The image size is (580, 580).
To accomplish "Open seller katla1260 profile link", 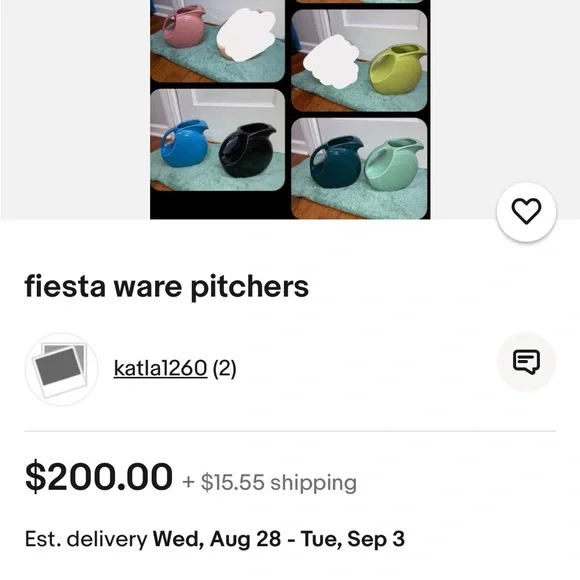I will point(160,368).
